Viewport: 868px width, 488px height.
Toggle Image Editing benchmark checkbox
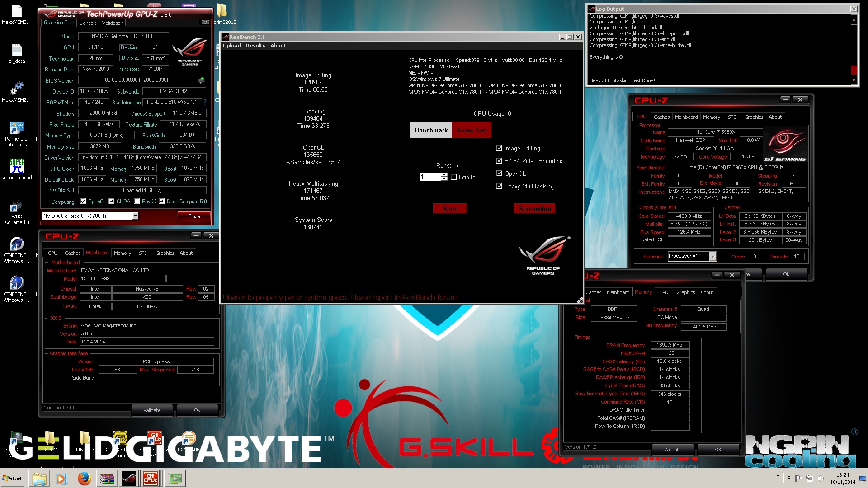tap(499, 148)
